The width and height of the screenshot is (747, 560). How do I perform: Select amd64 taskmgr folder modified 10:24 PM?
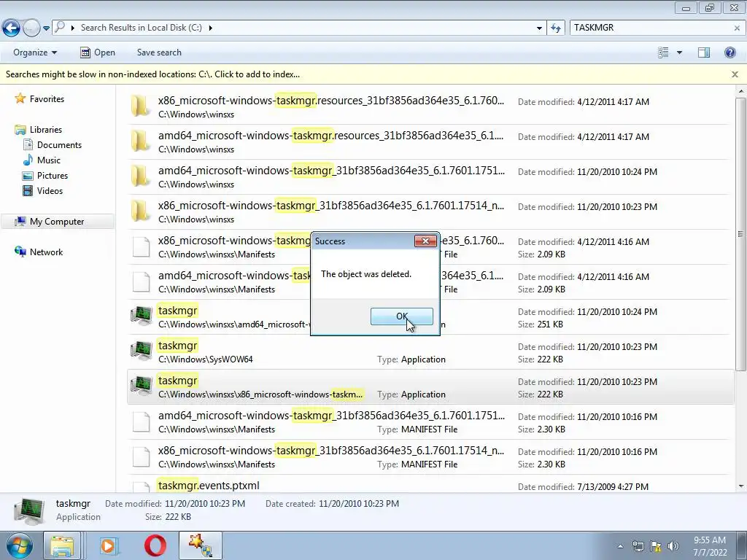(430, 177)
